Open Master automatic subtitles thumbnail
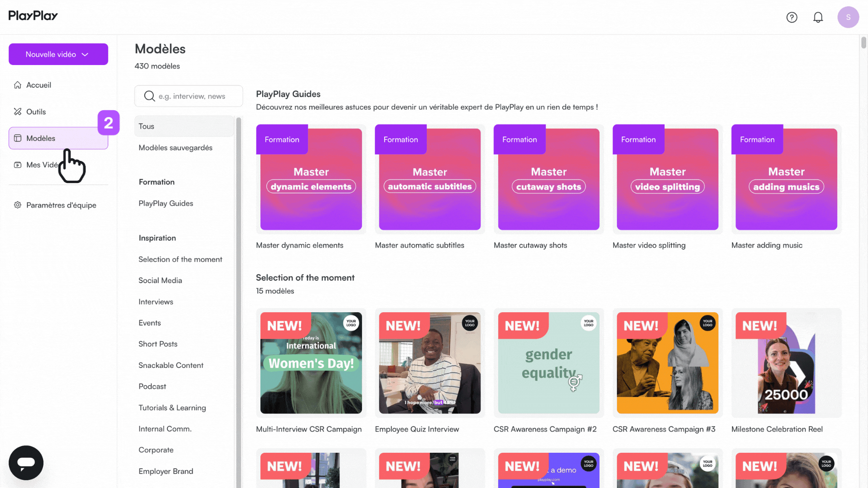Image resolution: width=868 pixels, height=488 pixels. point(430,179)
